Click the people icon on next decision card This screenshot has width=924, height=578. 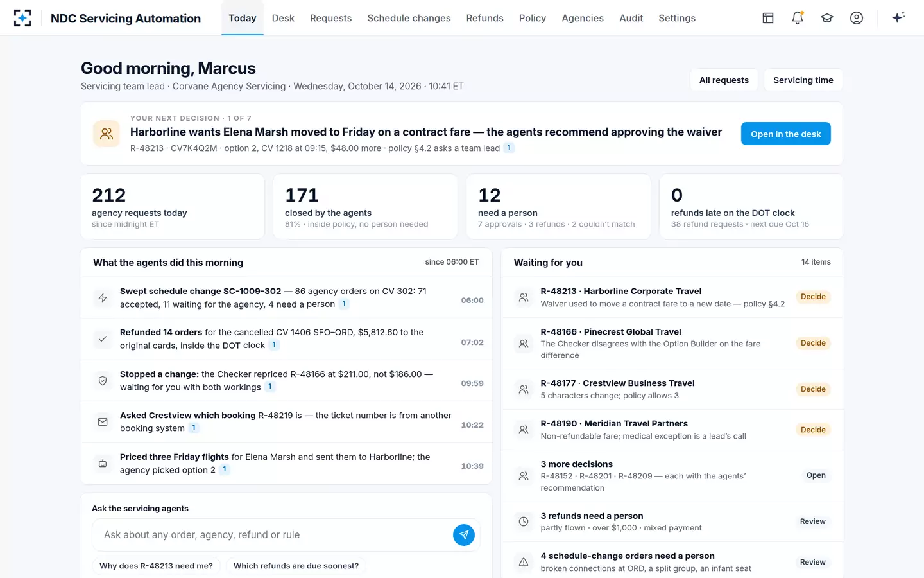coord(107,134)
